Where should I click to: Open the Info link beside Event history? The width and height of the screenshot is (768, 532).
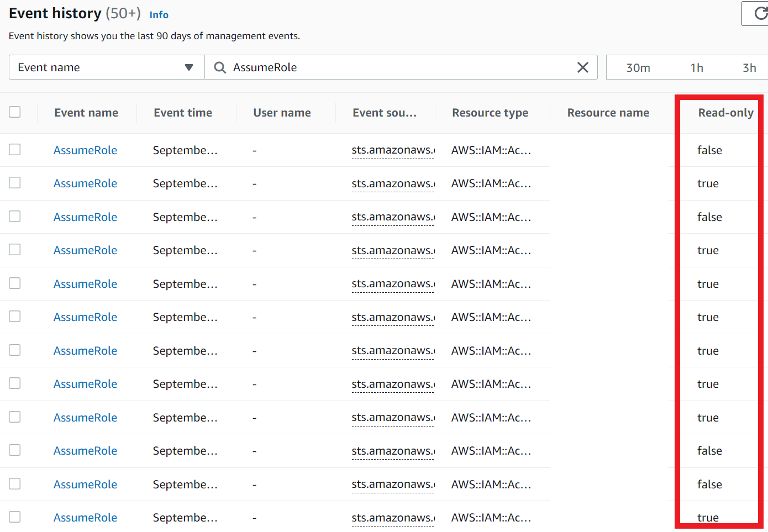(x=159, y=15)
